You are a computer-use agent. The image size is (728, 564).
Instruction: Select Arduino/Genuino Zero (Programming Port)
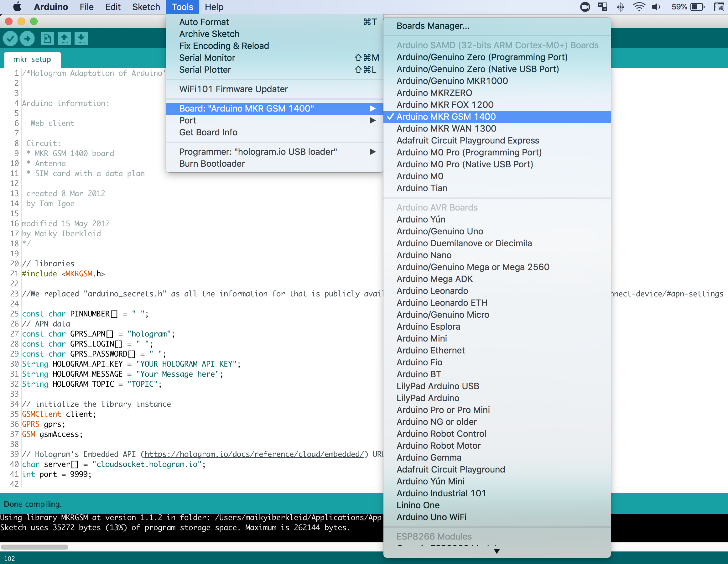coord(497,57)
